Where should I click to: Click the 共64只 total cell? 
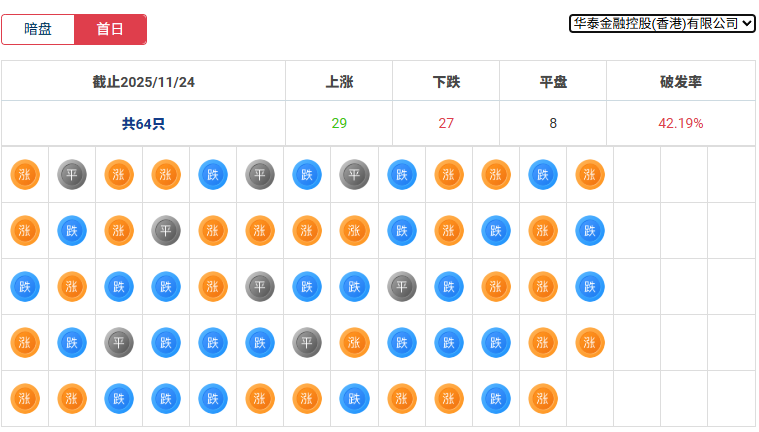click(x=143, y=124)
